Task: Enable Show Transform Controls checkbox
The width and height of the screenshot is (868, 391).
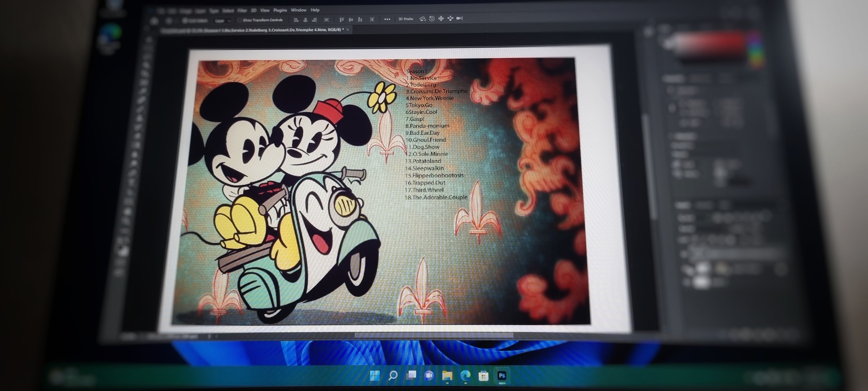Action: pos(240,20)
